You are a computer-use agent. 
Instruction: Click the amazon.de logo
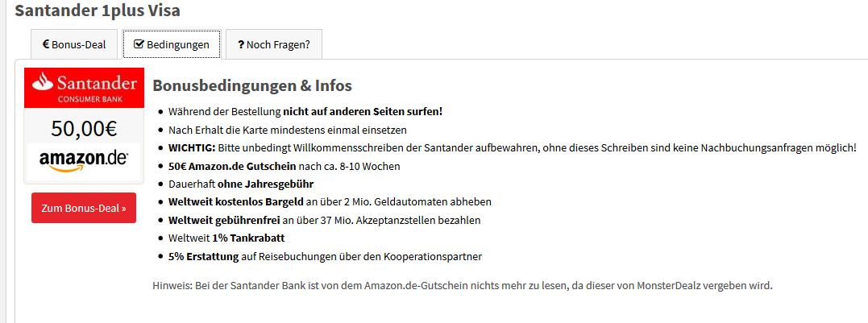(84, 159)
